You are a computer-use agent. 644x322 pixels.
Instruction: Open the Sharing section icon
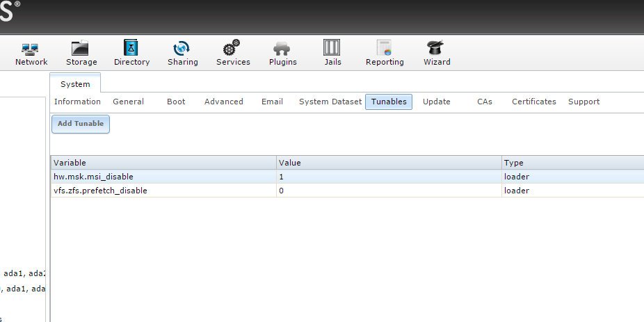tap(182, 48)
